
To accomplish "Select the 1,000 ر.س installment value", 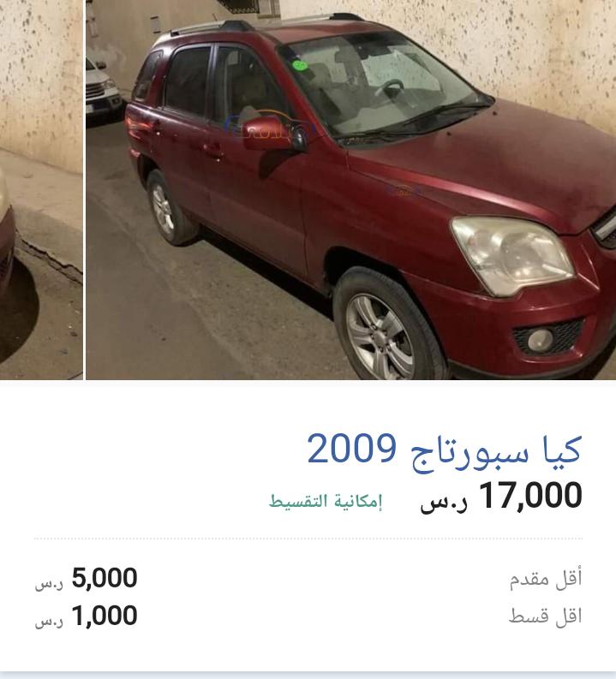I will (87, 616).
